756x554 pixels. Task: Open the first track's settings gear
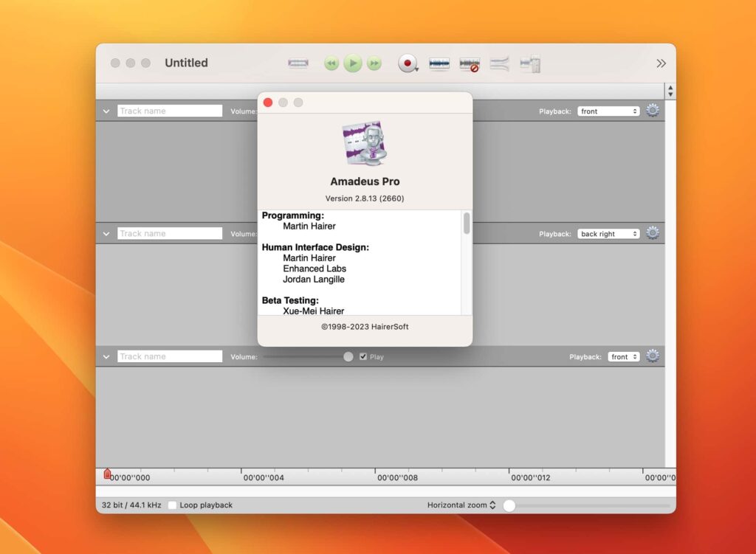652,109
